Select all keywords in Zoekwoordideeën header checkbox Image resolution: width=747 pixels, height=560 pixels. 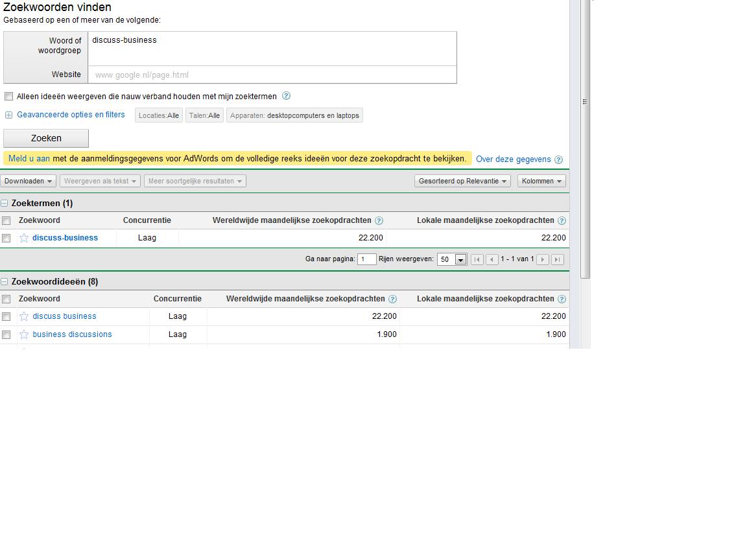(6, 299)
